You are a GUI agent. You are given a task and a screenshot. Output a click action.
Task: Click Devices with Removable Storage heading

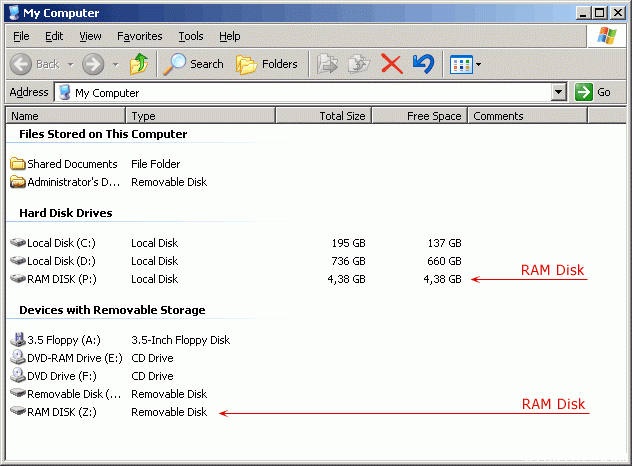[112, 310]
